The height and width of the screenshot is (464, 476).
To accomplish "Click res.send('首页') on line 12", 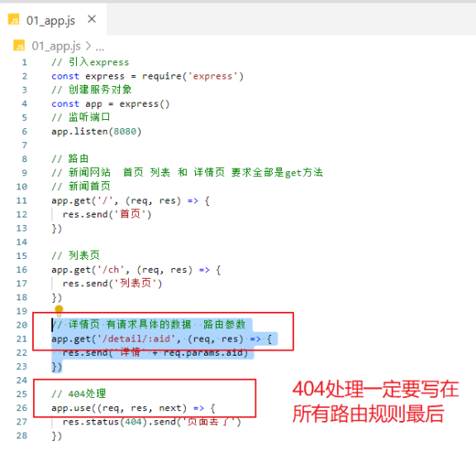I will click(x=107, y=214).
